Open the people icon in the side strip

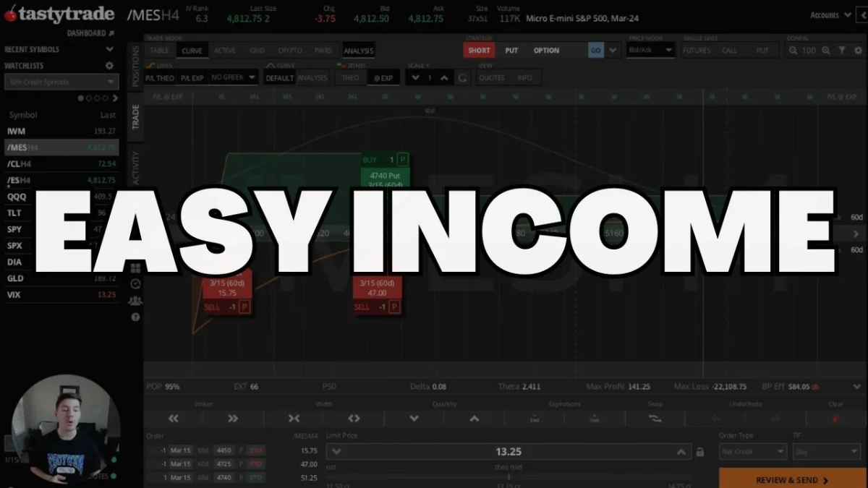[135, 300]
